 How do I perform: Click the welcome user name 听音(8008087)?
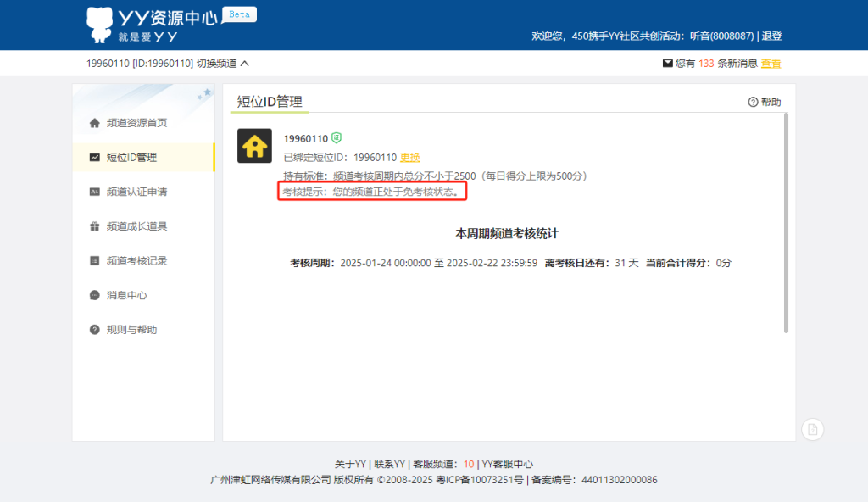click(722, 36)
